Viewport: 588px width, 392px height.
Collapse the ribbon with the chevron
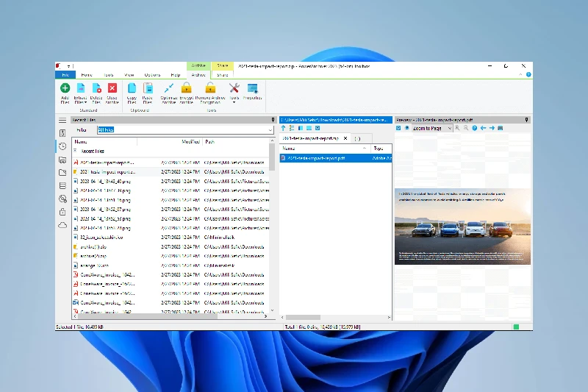(x=520, y=74)
